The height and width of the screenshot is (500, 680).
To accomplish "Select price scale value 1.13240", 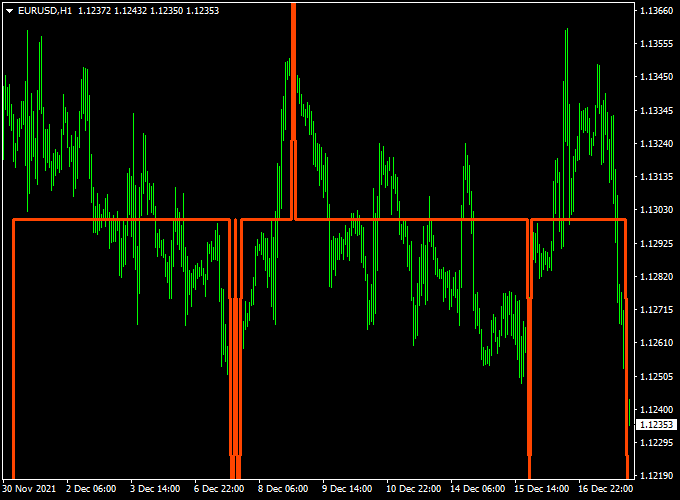I will click(656, 144).
